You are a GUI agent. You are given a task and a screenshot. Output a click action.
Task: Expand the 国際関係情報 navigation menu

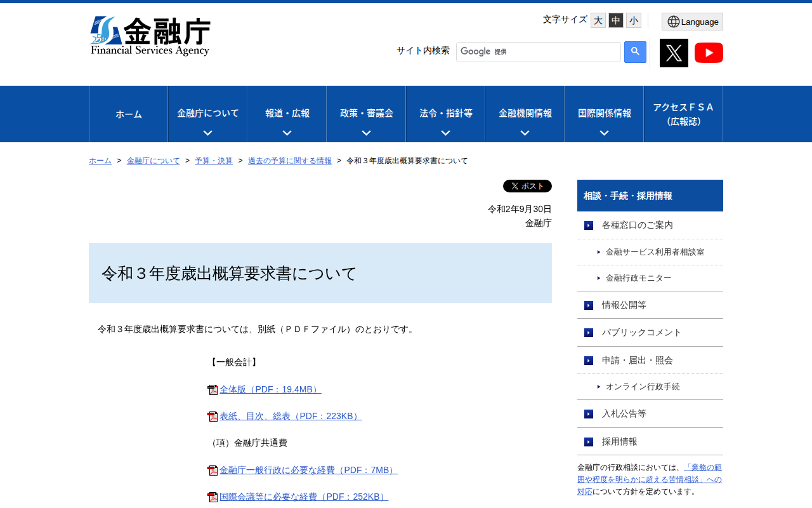pyautogui.click(x=603, y=114)
